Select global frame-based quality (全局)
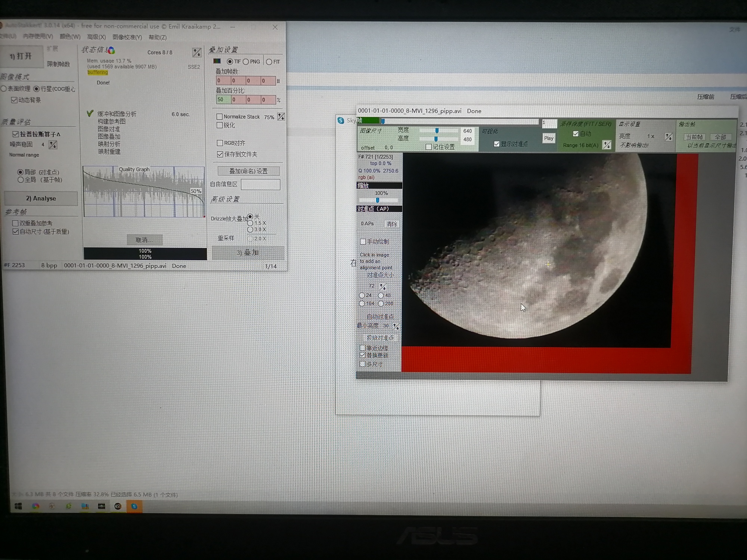The width and height of the screenshot is (747, 560). 21,180
